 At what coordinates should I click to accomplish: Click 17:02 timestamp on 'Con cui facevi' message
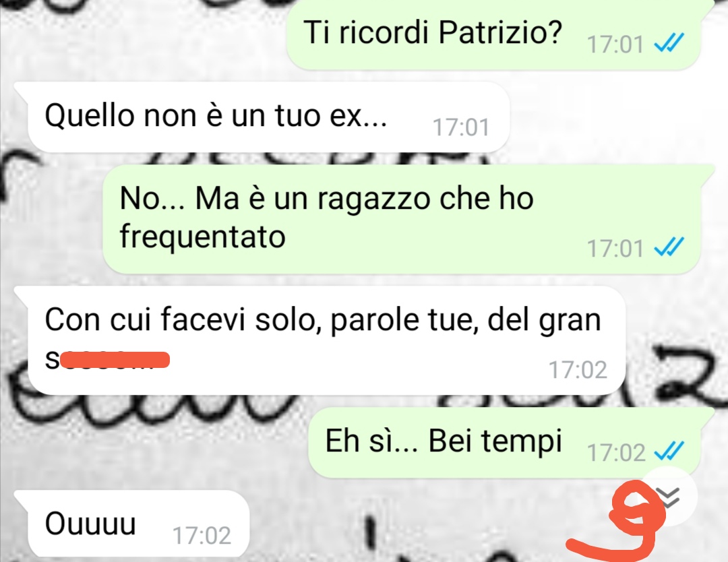point(578,370)
